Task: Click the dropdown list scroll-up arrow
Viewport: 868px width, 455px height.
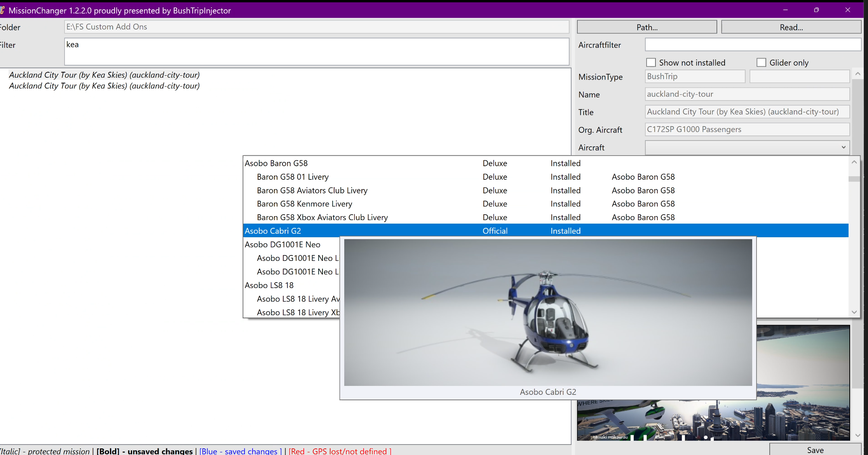Action: 854,162
